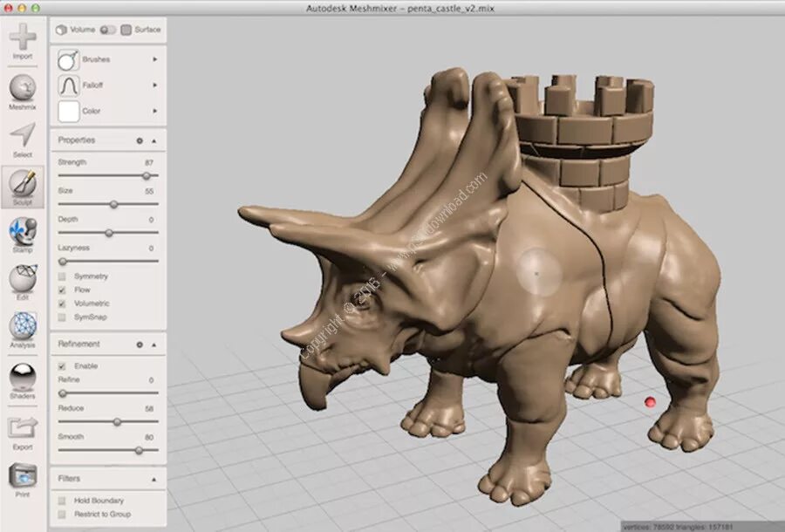785x532 pixels.
Task: Click the Size value 55
Action: (148, 191)
